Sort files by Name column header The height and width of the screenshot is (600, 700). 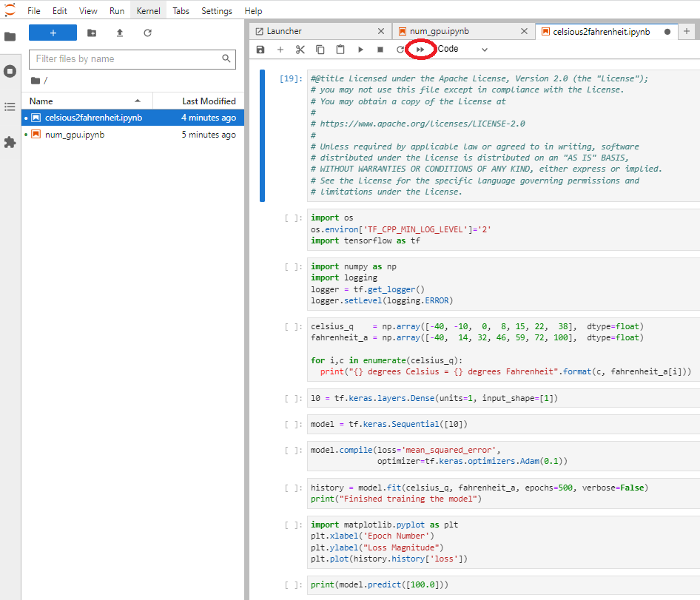coord(42,101)
